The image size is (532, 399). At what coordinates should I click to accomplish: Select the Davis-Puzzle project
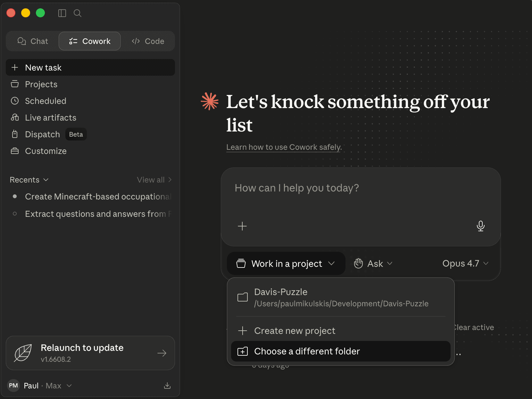[341, 297]
